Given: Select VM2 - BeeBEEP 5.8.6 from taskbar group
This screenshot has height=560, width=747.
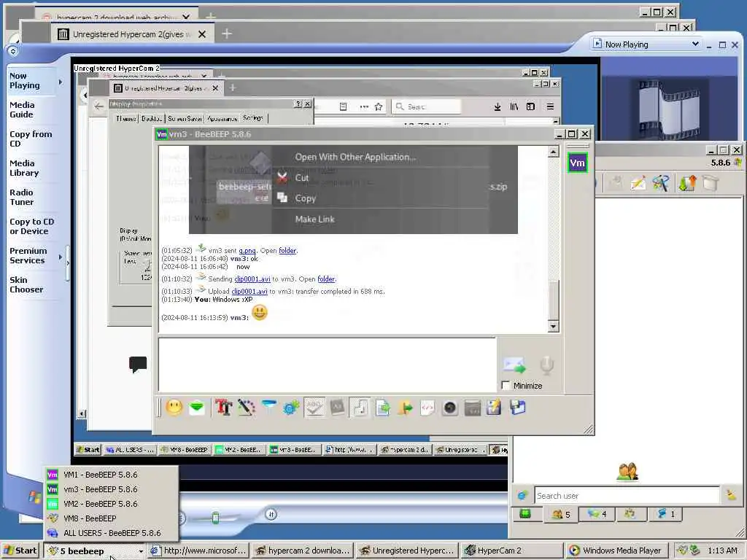Looking at the screenshot, I should [x=112, y=504].
